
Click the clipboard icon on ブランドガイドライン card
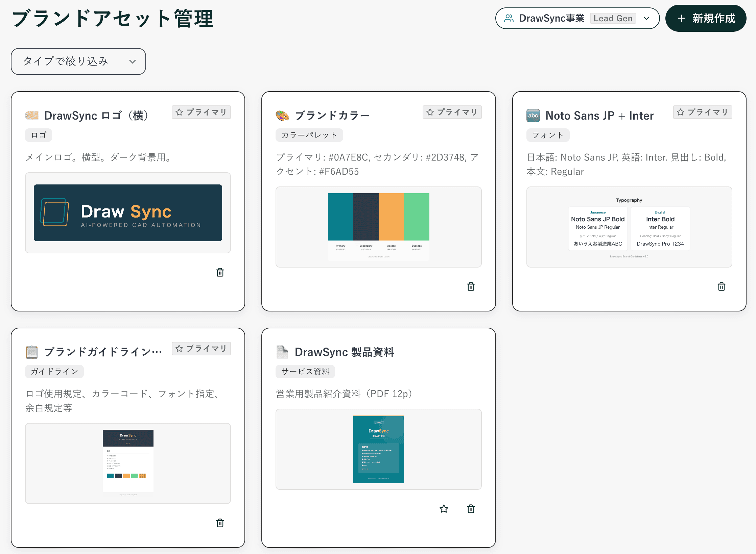tap(31, 351)
